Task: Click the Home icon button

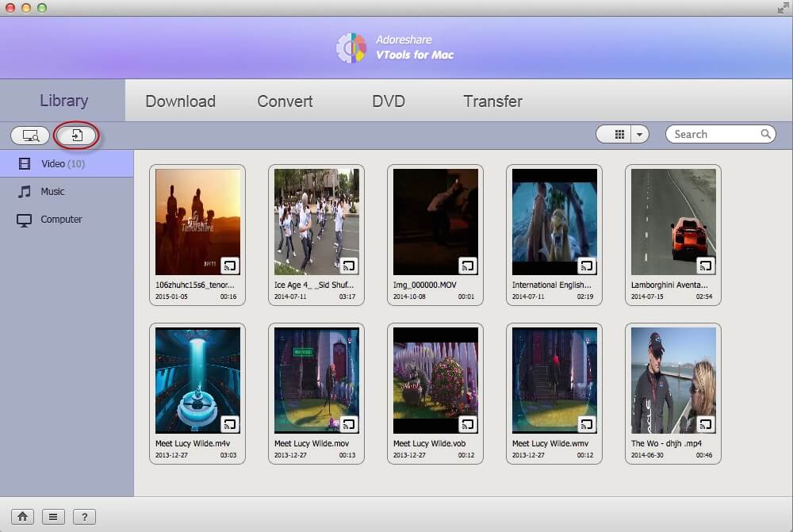Action: click(x=23, y=516)
